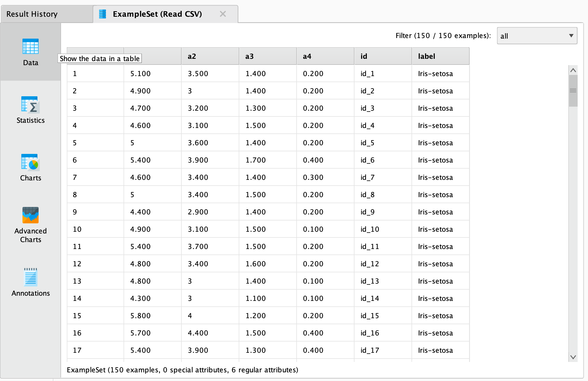Viewport: 588px width, 381px height.
Task: Click the Iris-setosa value in row 1
Action: click(435, 73)
